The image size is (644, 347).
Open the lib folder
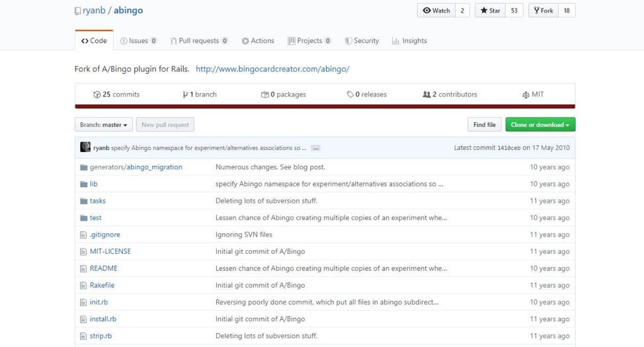pyautogui.click(x=94, y=184)
